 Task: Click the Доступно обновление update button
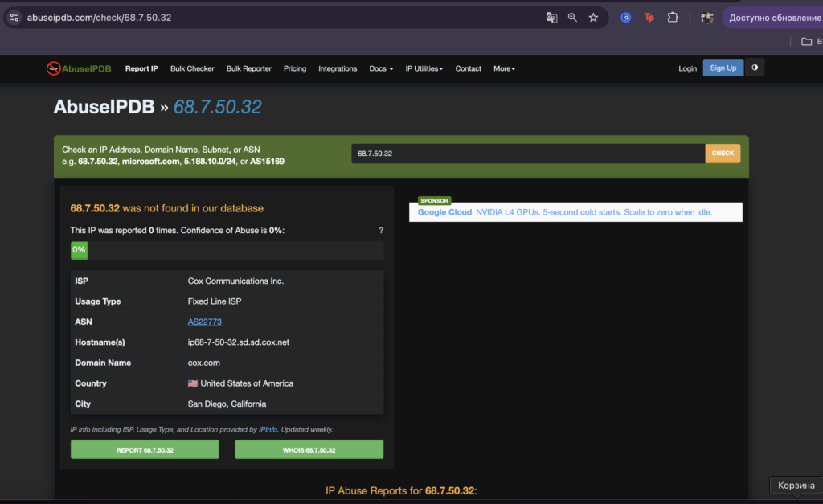774,18
